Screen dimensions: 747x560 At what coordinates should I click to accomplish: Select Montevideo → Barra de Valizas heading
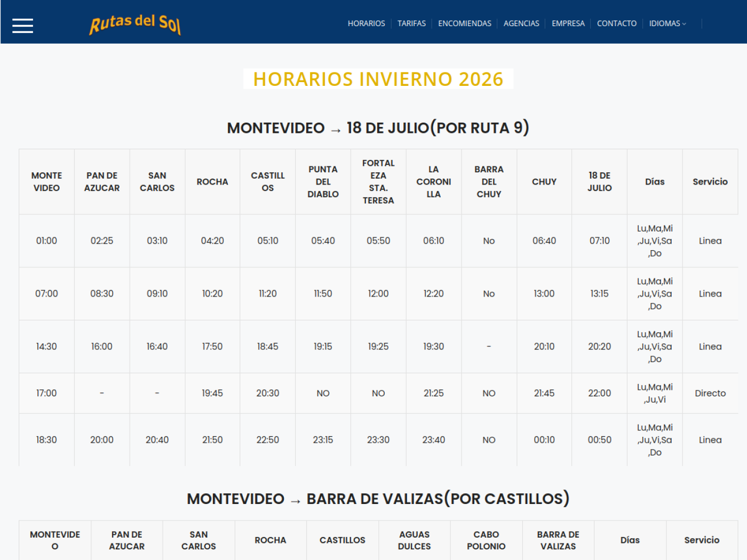pyautogui.click(x=378, y=499)
